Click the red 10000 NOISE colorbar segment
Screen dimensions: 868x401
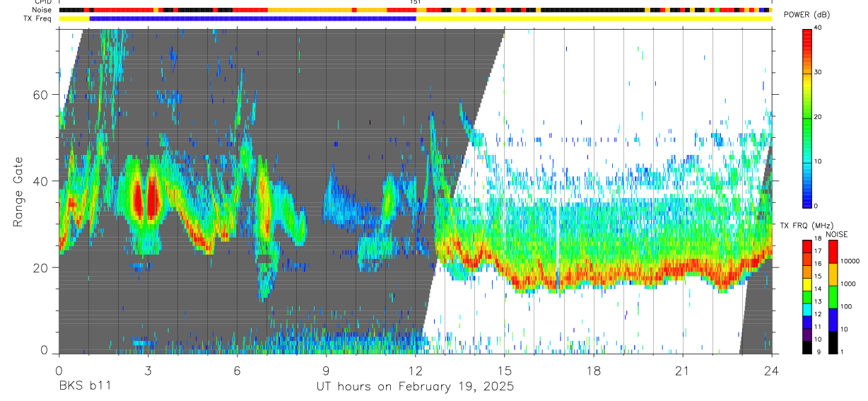pyautogui.click(x=833, y=252)
